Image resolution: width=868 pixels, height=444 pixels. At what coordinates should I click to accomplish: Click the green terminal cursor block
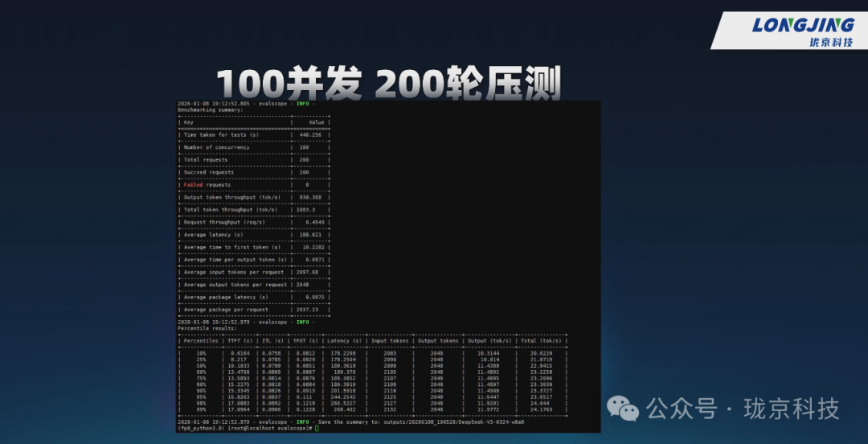pos(316,428)
